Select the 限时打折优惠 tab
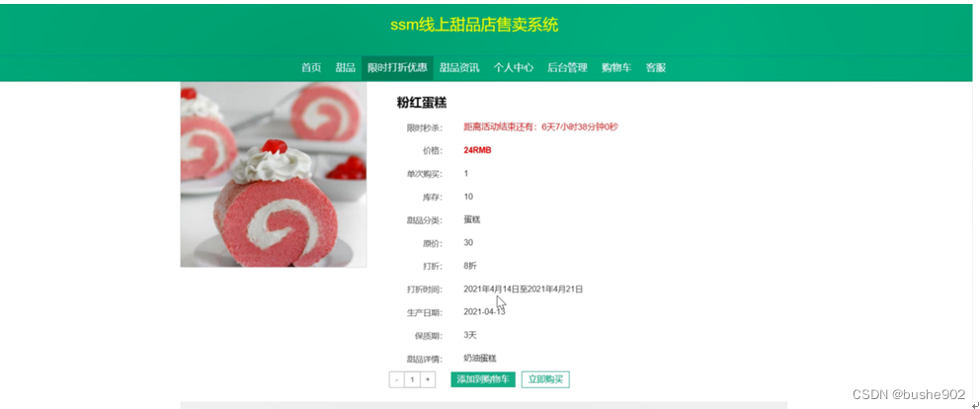The image size is (980, 409). (397, 68)
